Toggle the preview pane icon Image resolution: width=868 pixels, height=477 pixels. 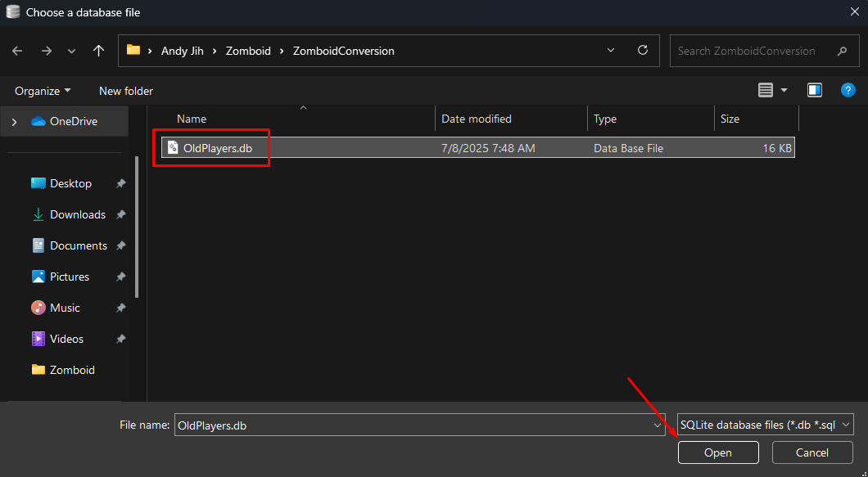[815, 90]
